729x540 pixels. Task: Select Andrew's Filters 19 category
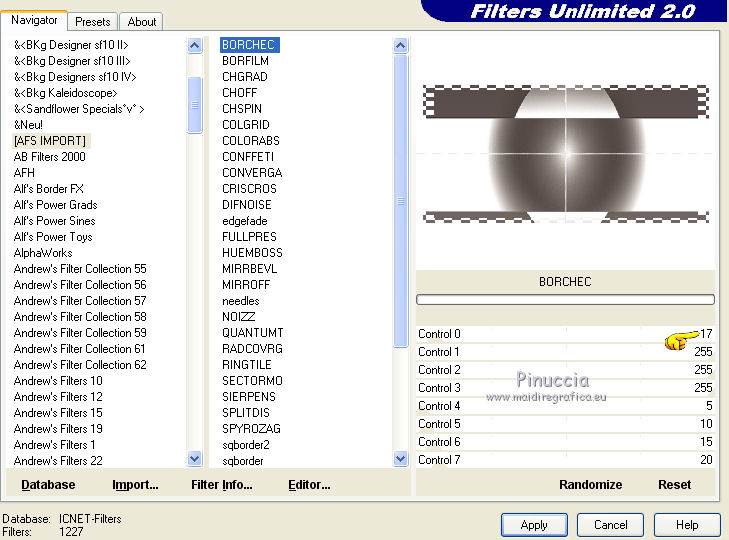(58, 429)
